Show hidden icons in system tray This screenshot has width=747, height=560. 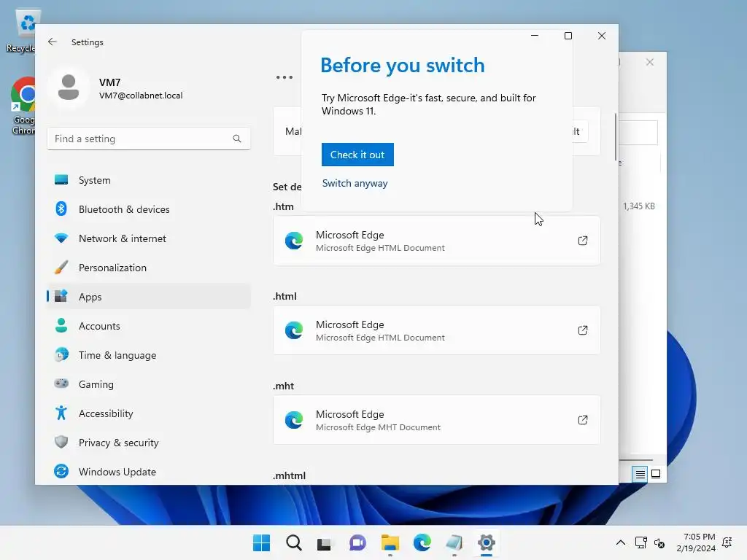pos(621,542)
